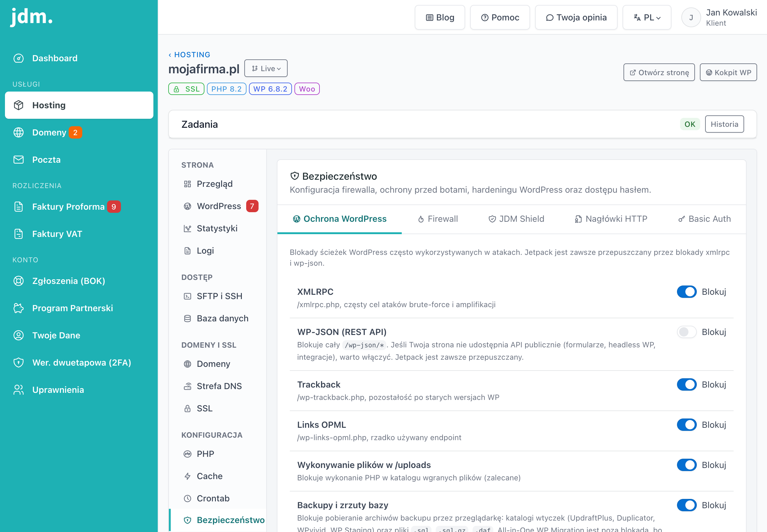The width and height of the screenshot is (767, 532).
Task: Click the Strefa DNS router icon
Action: [188, 386]
